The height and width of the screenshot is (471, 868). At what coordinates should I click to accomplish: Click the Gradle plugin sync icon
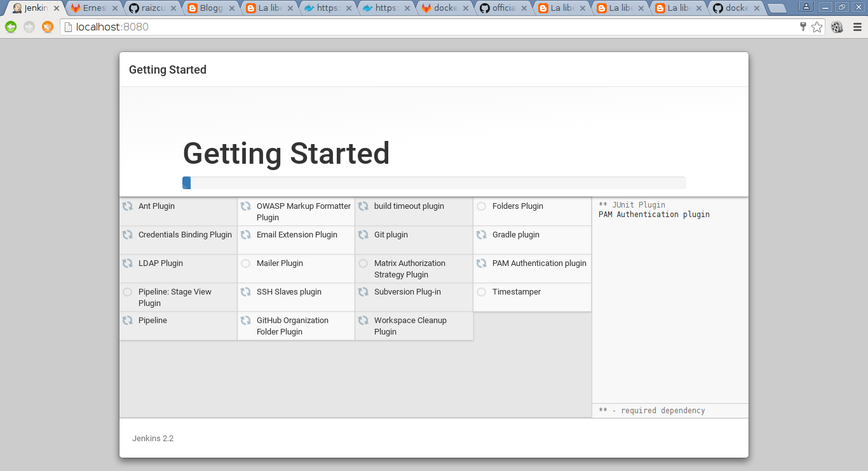(482, 235)
